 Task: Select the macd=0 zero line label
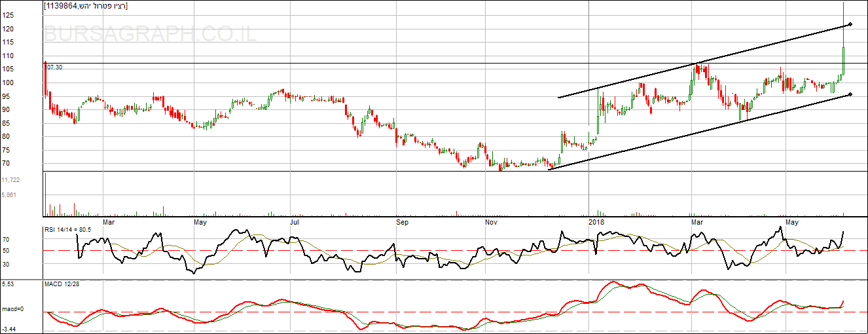(12, 309)
